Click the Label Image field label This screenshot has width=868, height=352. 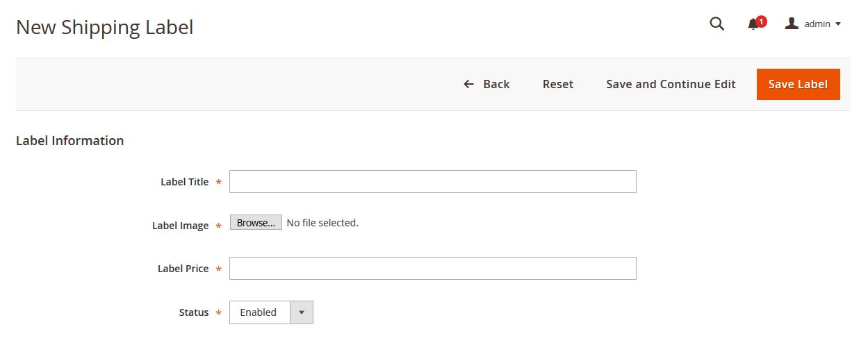[x=180, y=226]
